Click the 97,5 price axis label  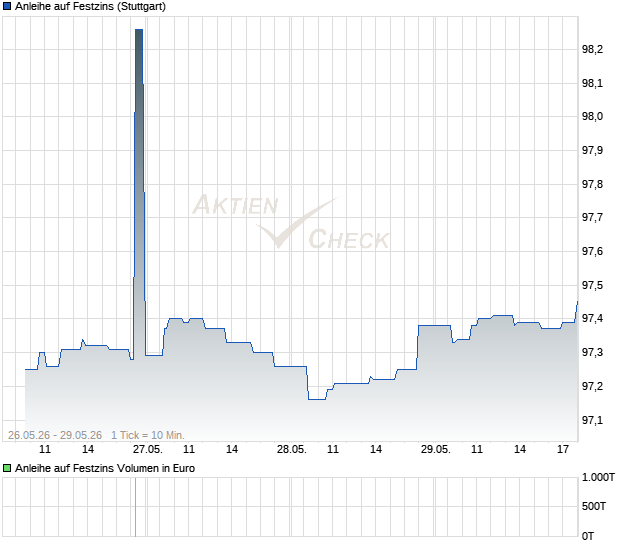point(592,285)
